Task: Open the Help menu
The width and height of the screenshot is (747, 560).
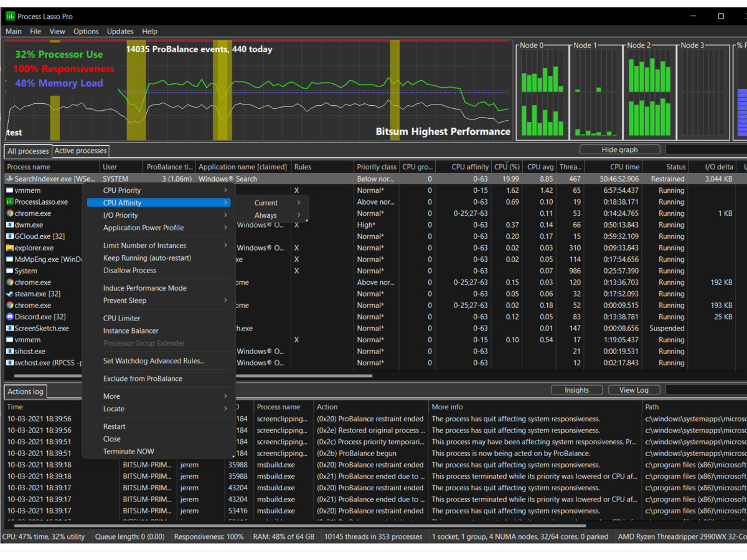Action: tap(149, 32)
